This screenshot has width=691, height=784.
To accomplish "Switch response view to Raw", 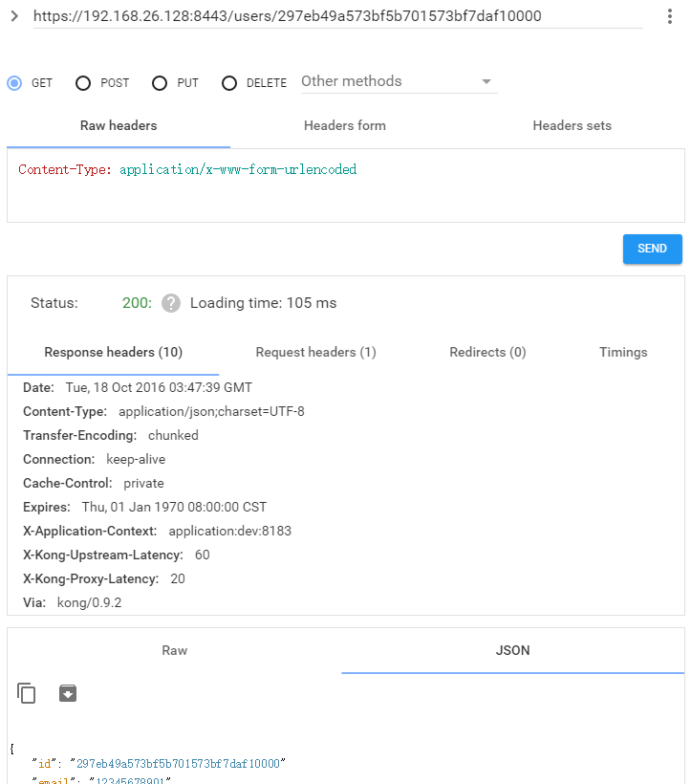I will click(x=174, y=650).
